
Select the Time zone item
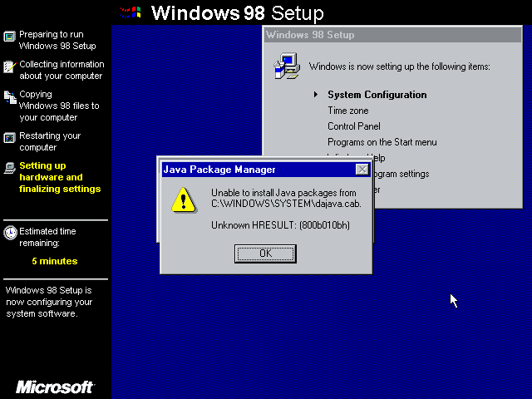coord(347,111)
